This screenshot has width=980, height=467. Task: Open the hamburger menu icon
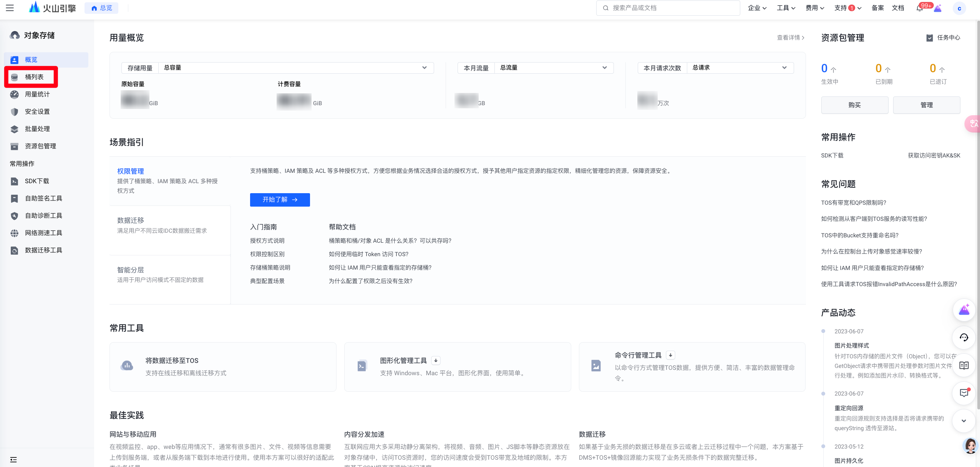10,8
